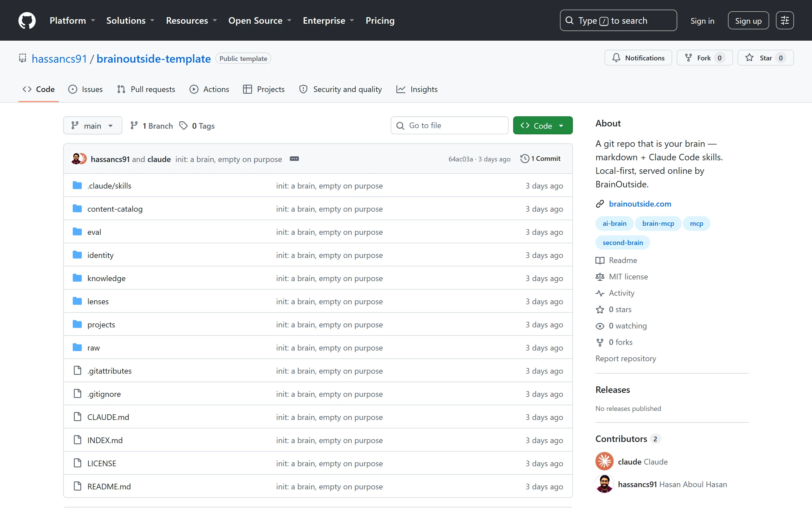Expand the Resources menu
Screen dimensions: 812x508
point(191,21)
